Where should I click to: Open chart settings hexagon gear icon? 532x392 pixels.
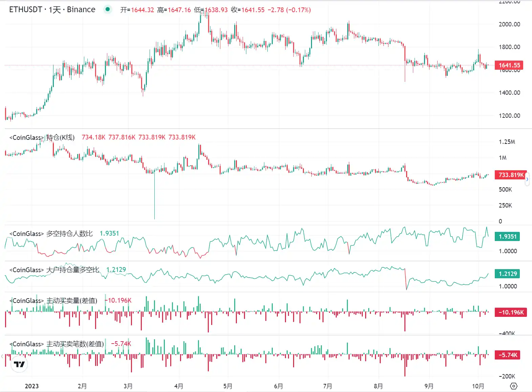(513, 386)
